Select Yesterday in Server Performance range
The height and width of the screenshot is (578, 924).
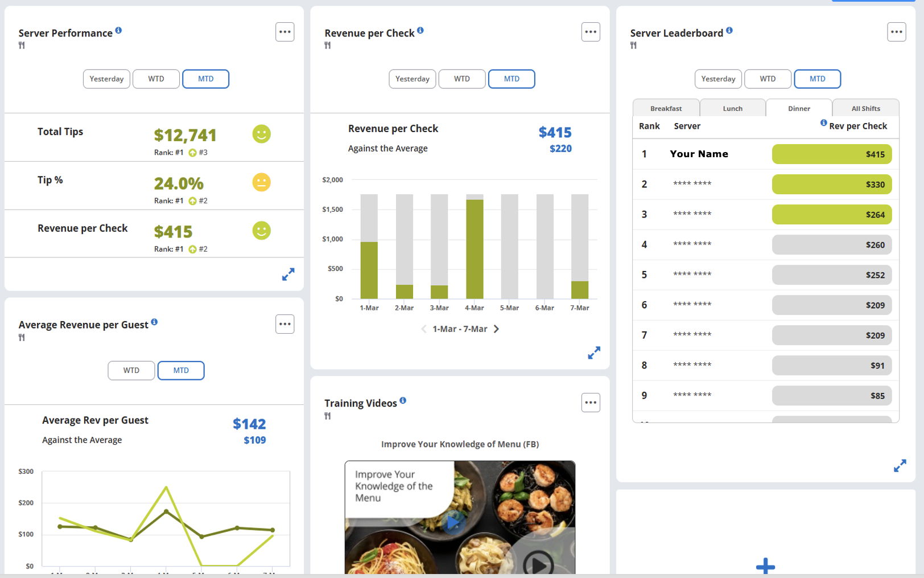[x=106, y=79]
